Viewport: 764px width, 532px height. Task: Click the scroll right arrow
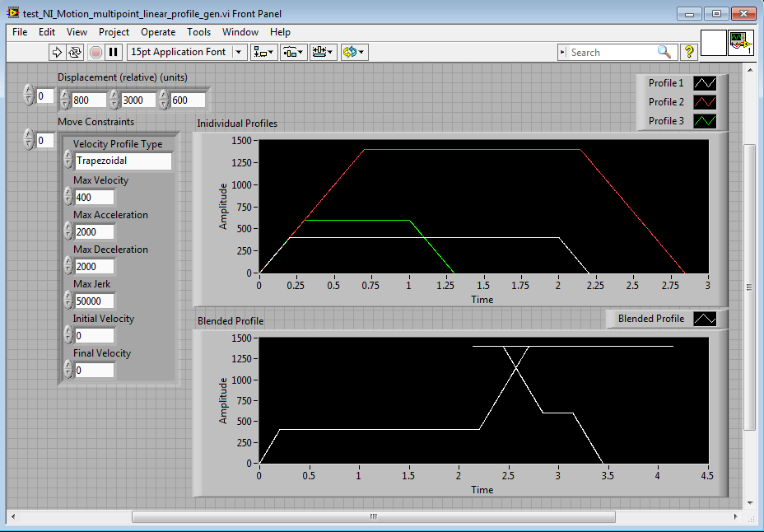click(x=736, y=516)
